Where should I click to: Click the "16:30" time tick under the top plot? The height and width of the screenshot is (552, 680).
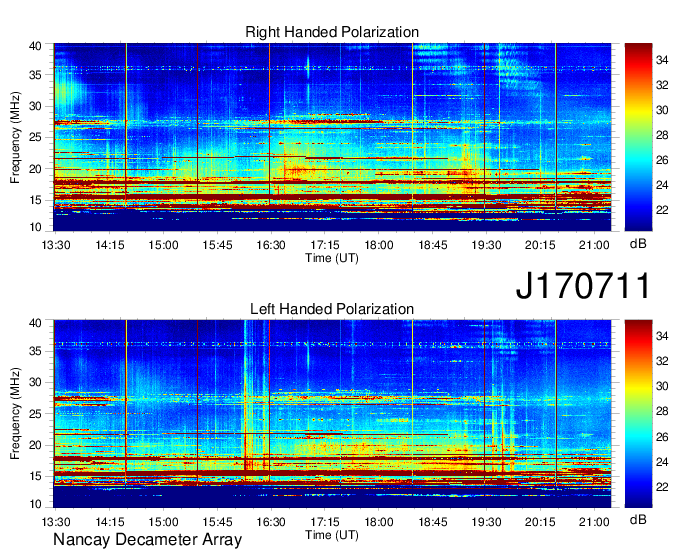pyautogui.click(x=271, y=245)
